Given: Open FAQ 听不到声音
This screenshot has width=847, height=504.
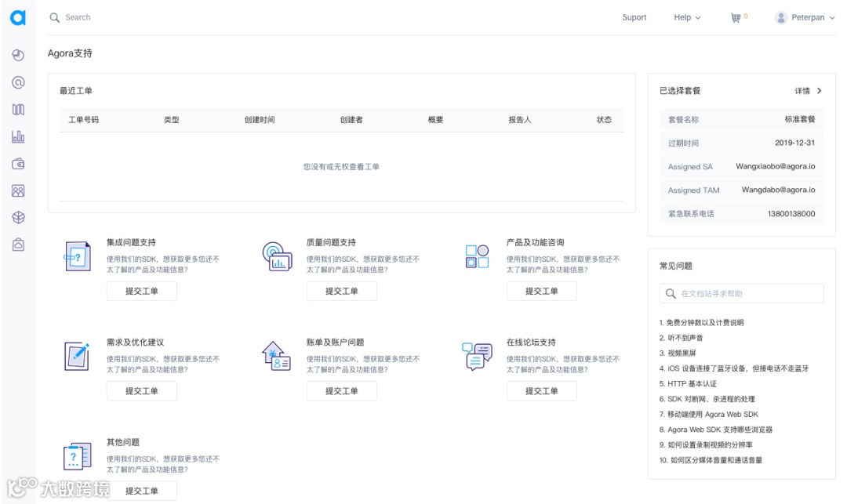Looking at the screenshot, I should (x=682, y=338).
